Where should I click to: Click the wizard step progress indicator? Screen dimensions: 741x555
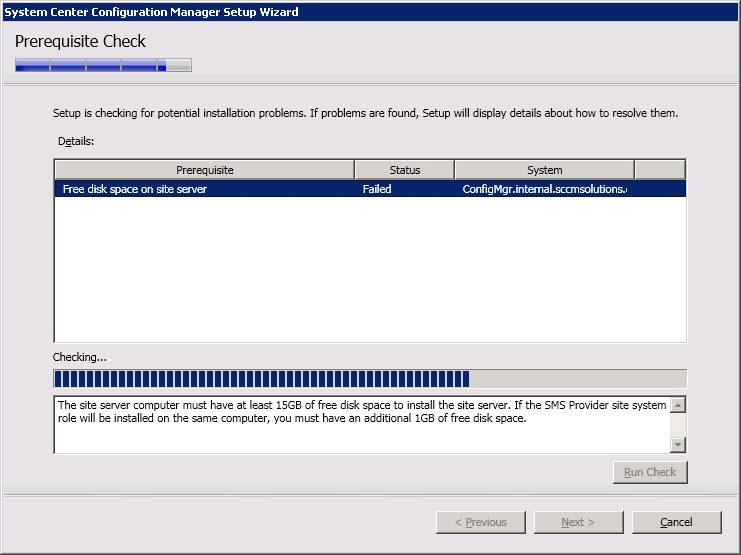click(103, 66)
